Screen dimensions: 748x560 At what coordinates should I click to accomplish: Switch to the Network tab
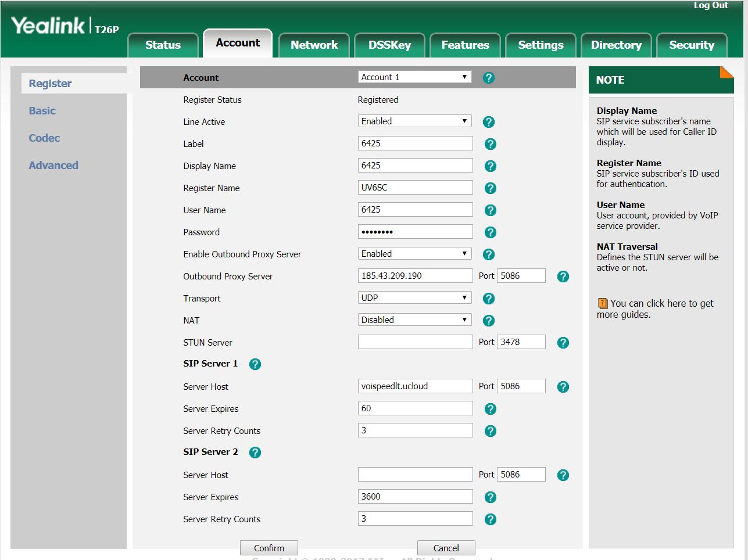tap(314, 45)
